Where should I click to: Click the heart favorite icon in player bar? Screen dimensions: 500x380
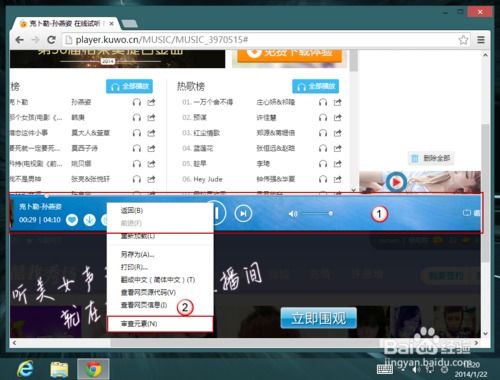coord(72,220)
